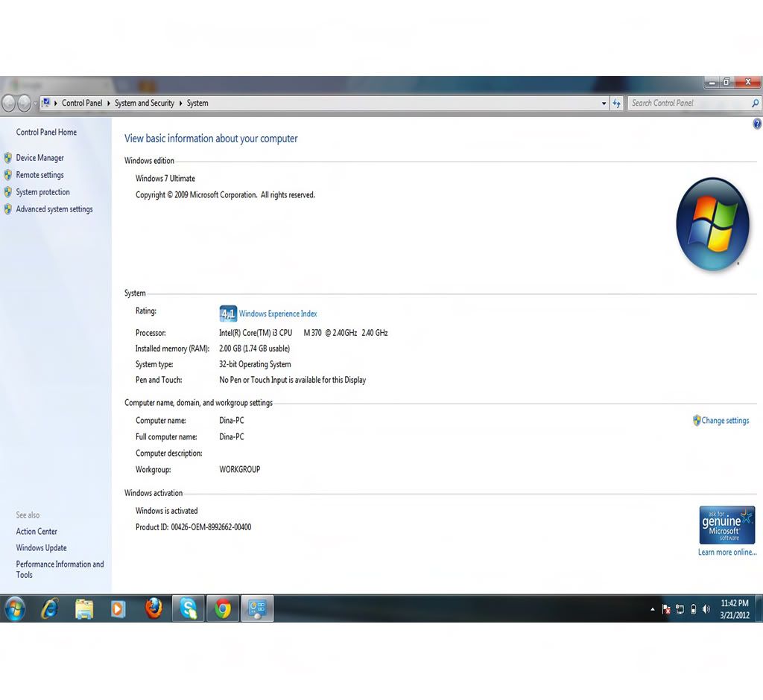
Task: Click the WORKGROUP value
Action: 239,469
